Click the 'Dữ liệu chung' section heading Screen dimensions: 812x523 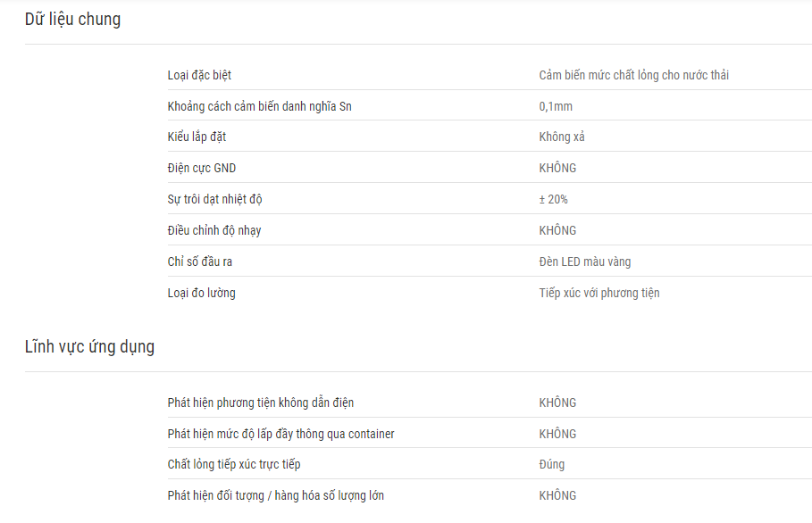tap(72, 20)
